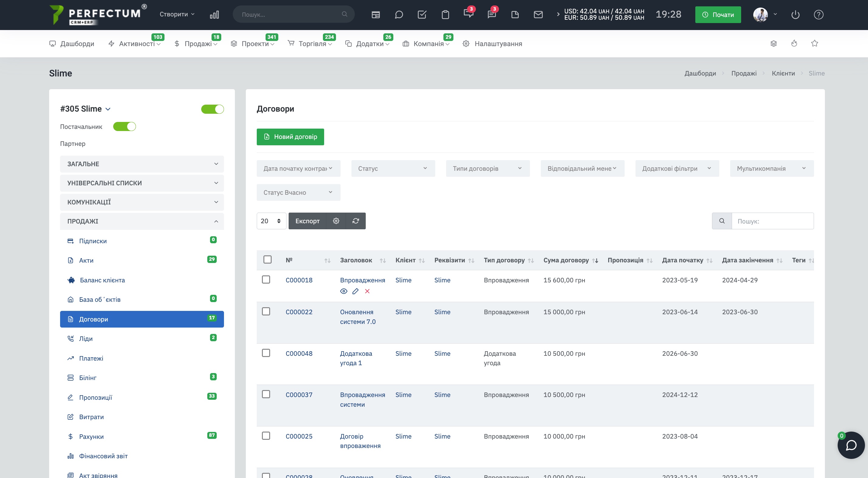Viewport: 868px width, 478px height.
Task: Open Дата початку контракту filter dropdown
Action: [299, 168]
